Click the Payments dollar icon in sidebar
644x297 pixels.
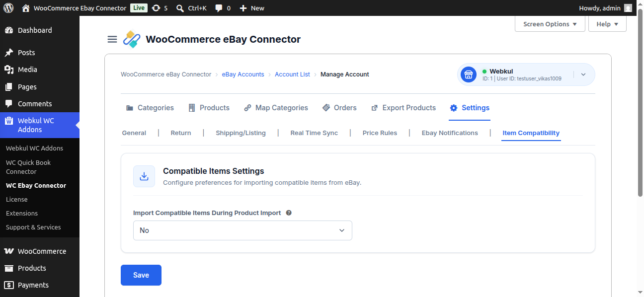tap(9, 285)
